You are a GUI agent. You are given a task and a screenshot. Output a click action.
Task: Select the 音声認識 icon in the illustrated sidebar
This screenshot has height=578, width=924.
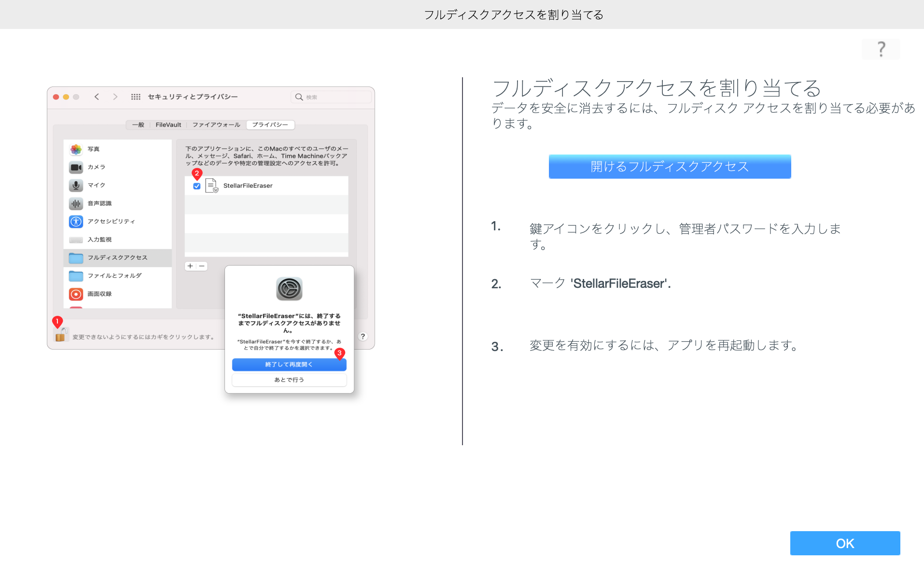tap(76, 203)
